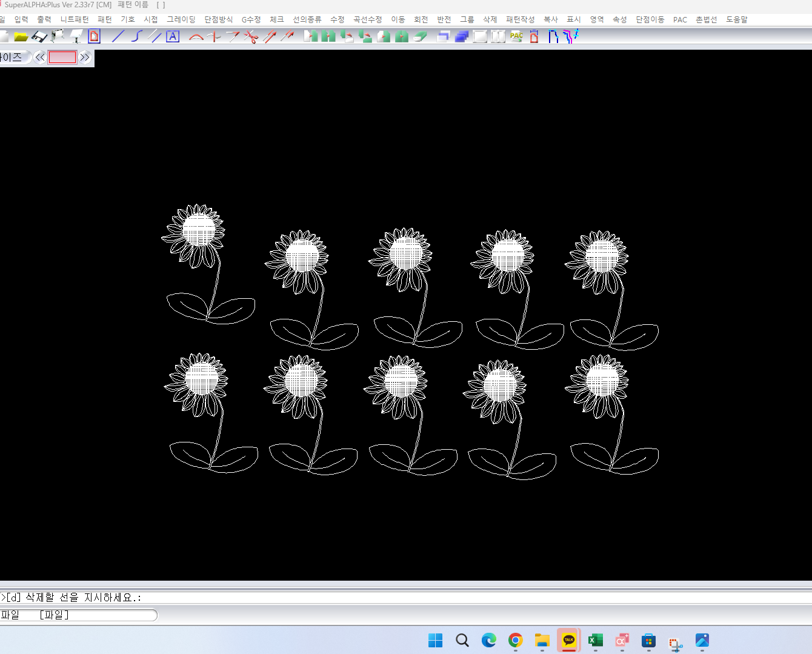
Task: Open the 패턴작성 menu
Action: 520,19
